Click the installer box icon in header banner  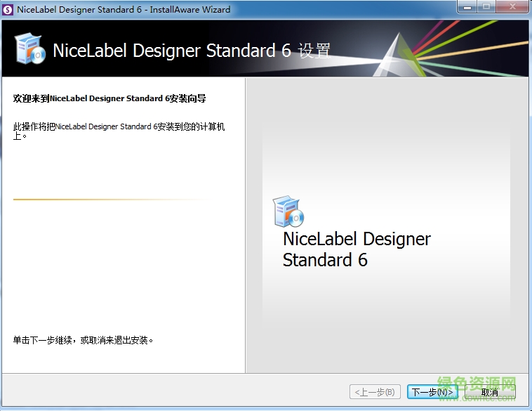[x=29, y=48]
